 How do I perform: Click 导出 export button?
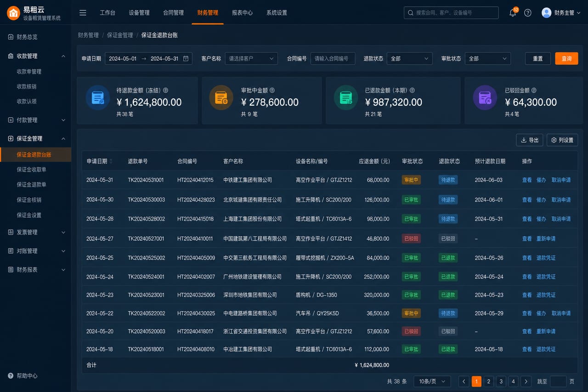tap(530, 140)
